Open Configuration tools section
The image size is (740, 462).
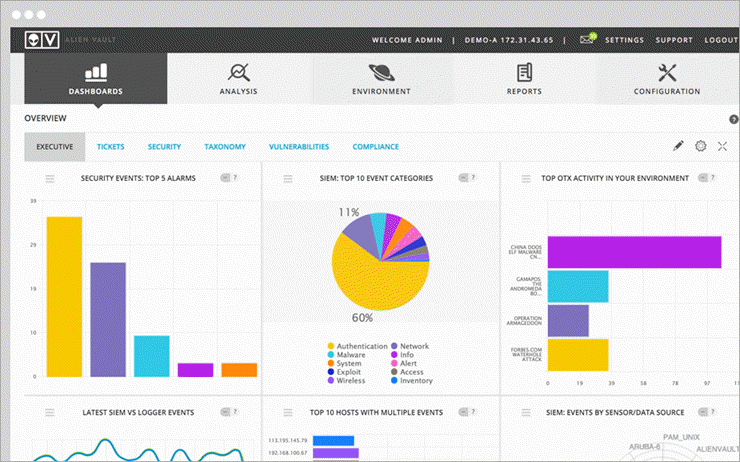pos(667,79)
